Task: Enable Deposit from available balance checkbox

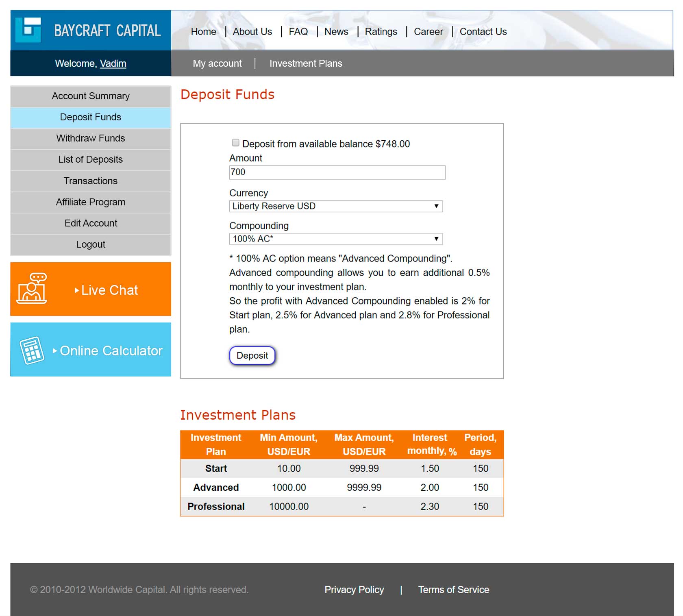Action: click(x=235, y=143)
